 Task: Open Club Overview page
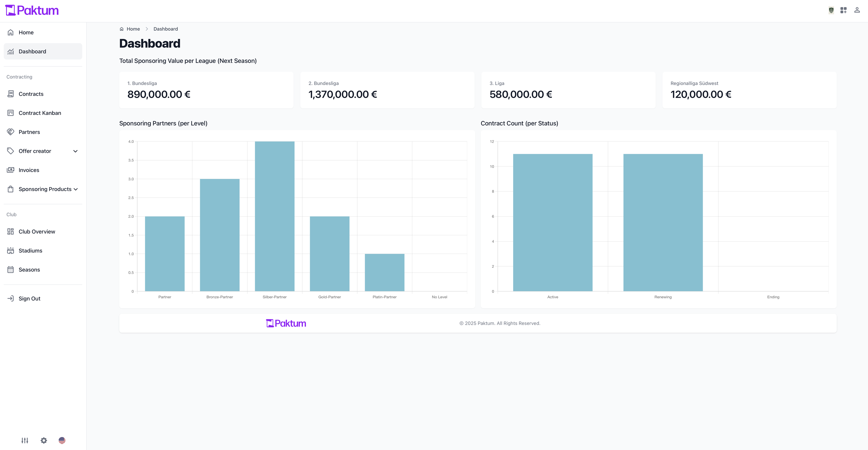coord(43,231)
